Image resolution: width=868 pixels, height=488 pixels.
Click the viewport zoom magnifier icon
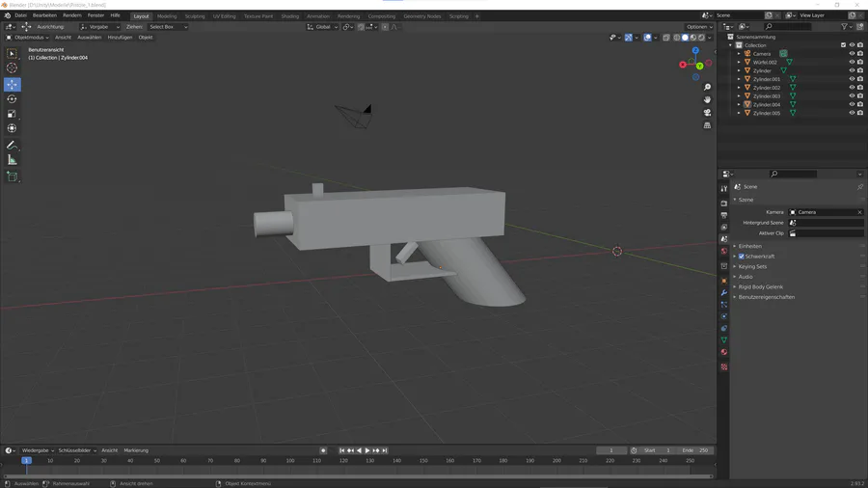(707, 88)
